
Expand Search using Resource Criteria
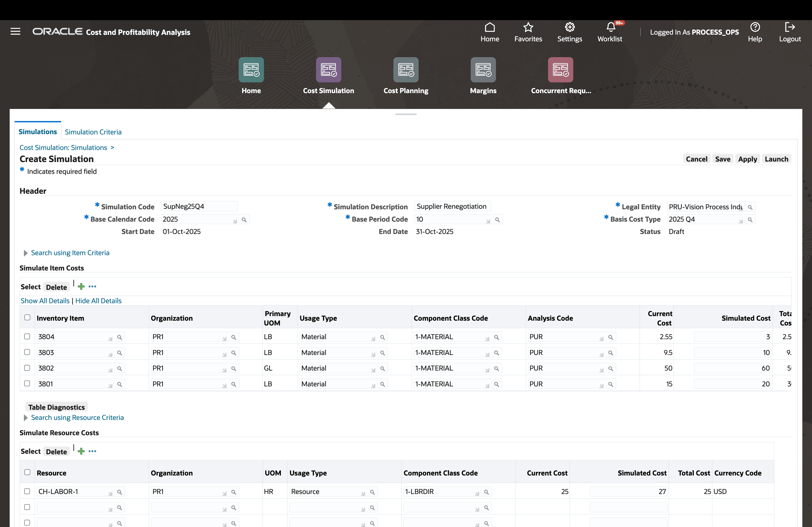[77, 417]
